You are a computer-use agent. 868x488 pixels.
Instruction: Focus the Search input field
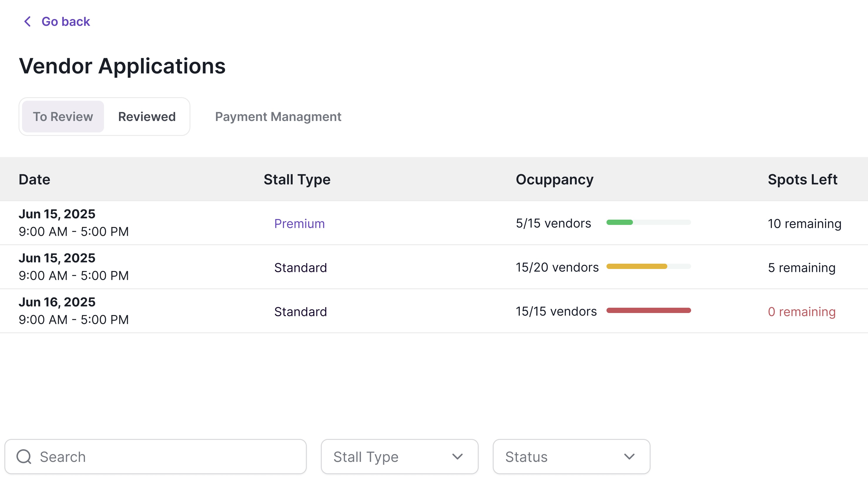click(x=168, y=457)
